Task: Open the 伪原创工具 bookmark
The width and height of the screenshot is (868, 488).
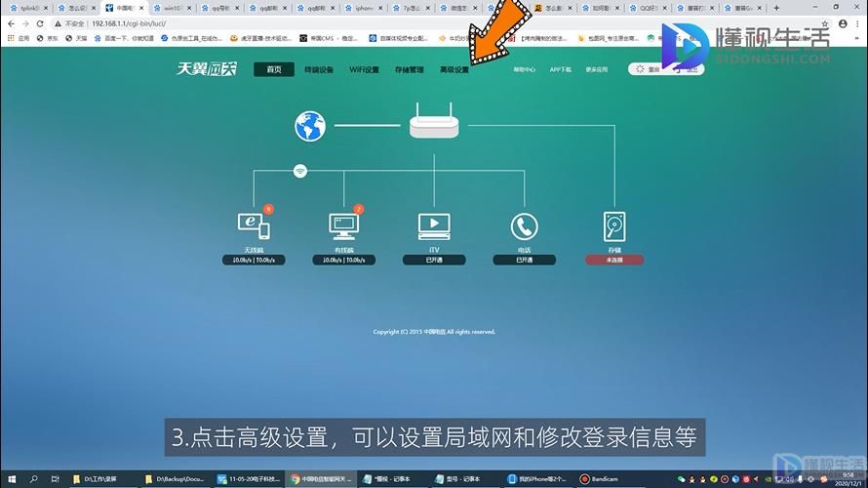Action: pos(191,38)
